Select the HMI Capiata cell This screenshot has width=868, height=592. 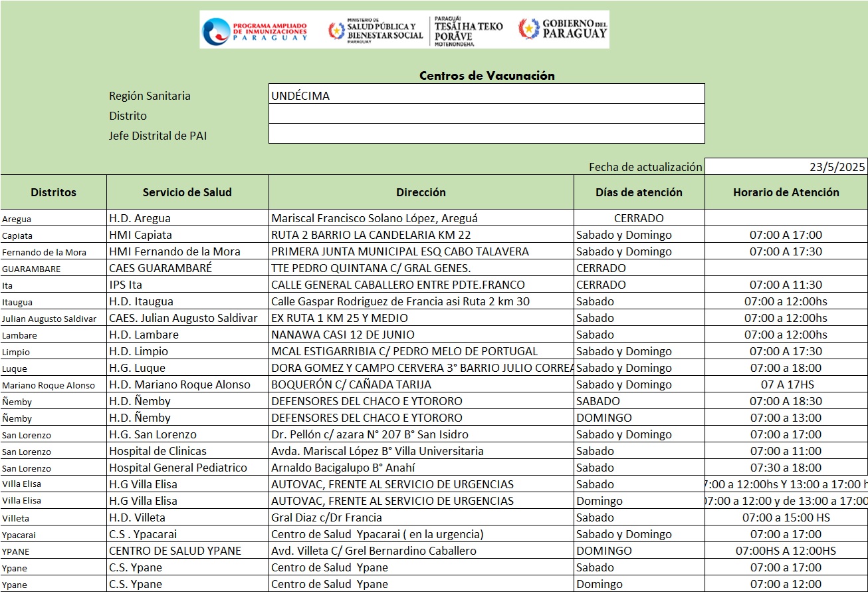click(187, 235)
